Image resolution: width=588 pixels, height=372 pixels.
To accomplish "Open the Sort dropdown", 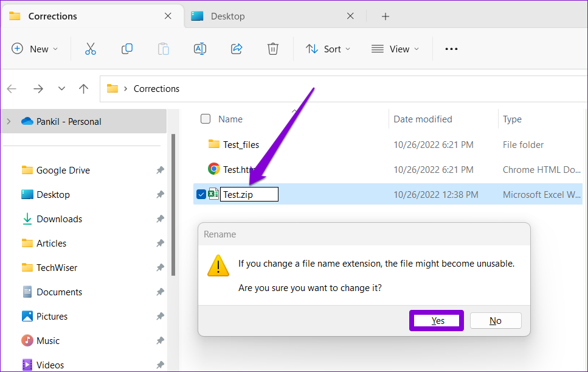I will pos(328,49).
